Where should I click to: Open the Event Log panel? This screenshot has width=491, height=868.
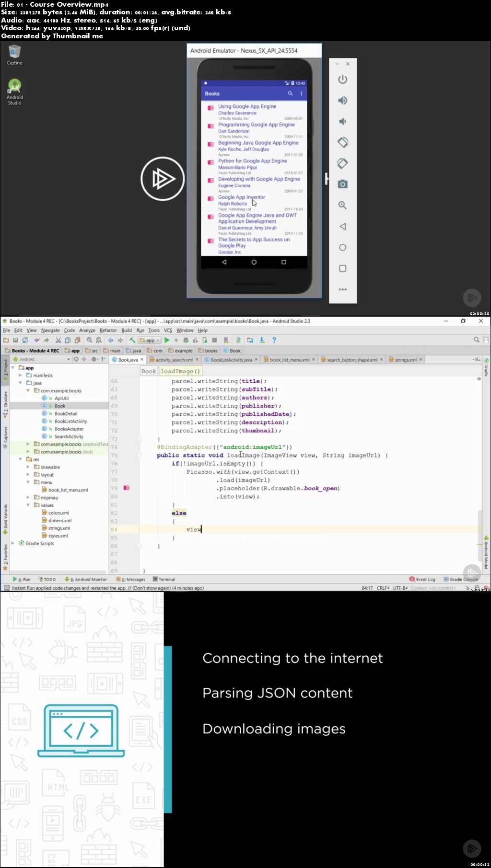422,579
